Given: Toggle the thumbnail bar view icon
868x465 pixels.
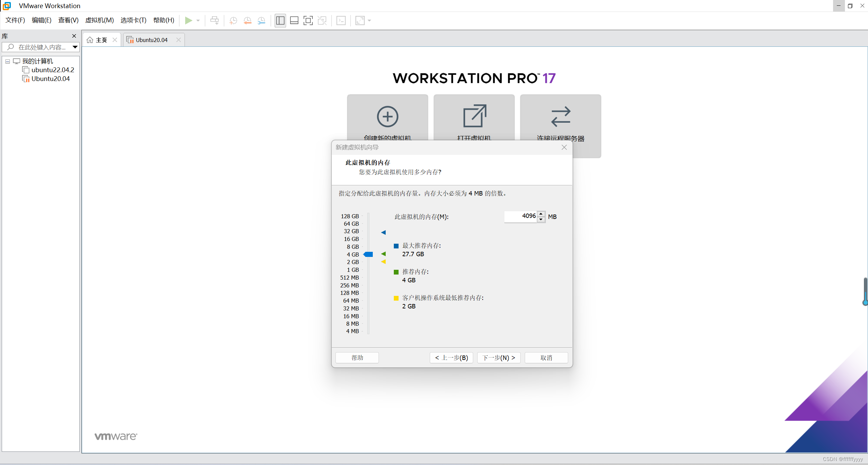Looking at the screenshot, I should click(x=294, y=21).
